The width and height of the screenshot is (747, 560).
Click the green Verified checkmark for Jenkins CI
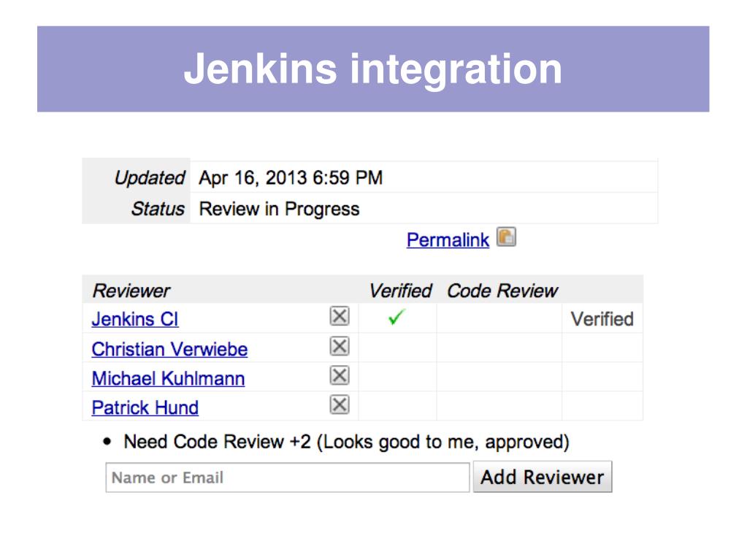click(397, 317)
